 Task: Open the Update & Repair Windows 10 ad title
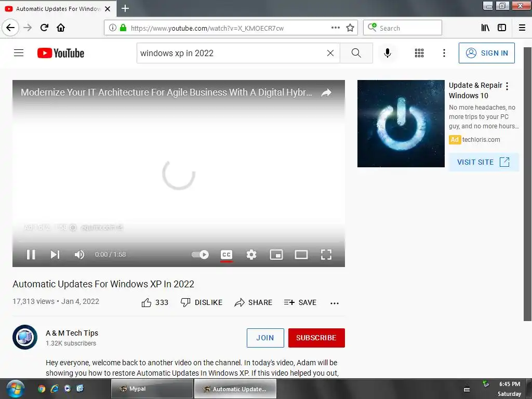pos(475,90)
